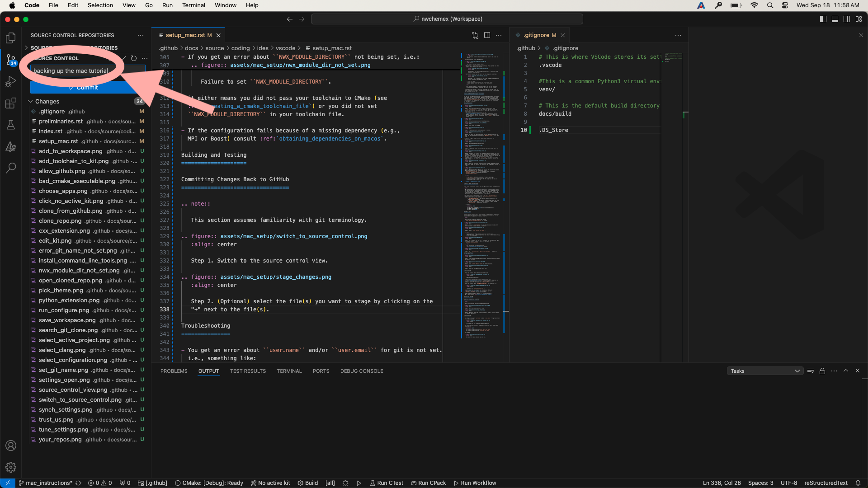Open setup_mac.rst editor more actions ellipsis
This screenshot has height=488, width=868.
(499, 35)
